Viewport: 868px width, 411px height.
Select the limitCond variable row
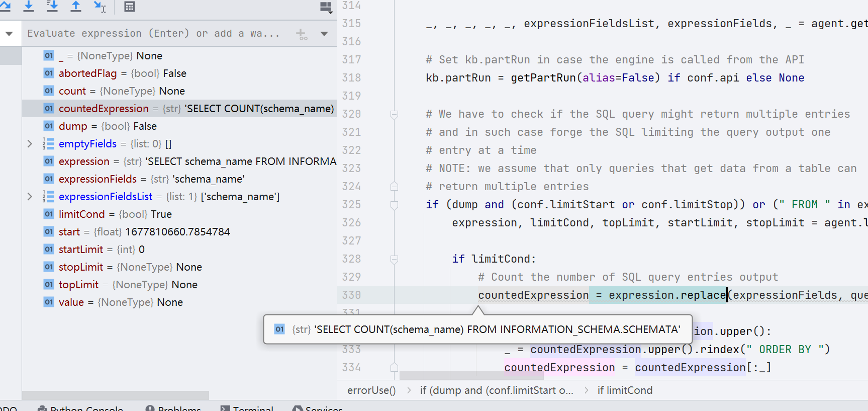pos(179,214)
